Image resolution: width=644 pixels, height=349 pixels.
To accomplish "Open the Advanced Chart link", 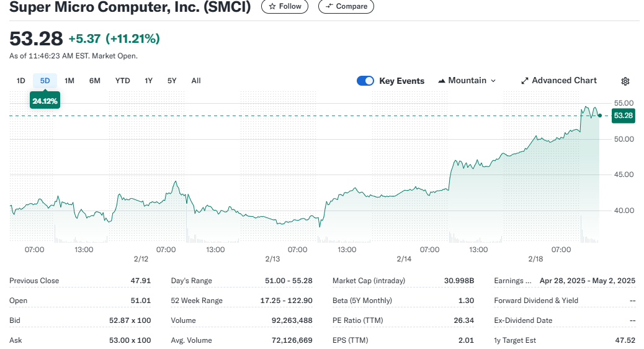I will (x=564, y=81).
